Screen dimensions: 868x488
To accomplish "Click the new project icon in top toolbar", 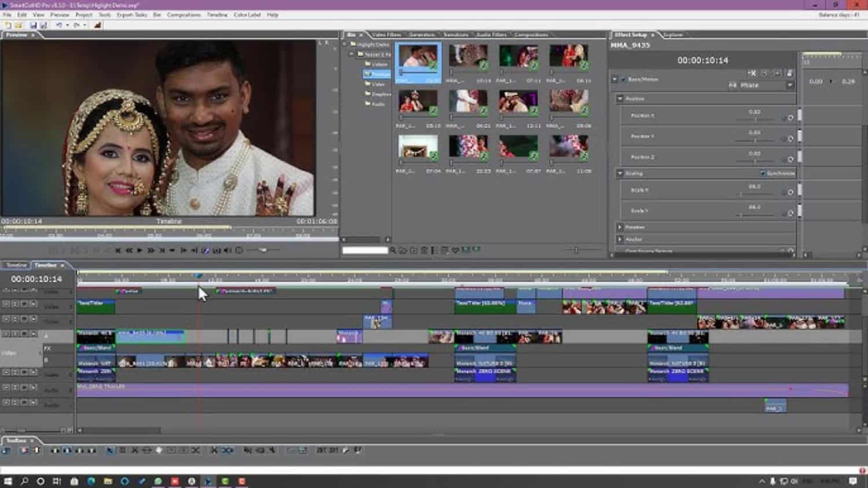I will tap(8, 25).
